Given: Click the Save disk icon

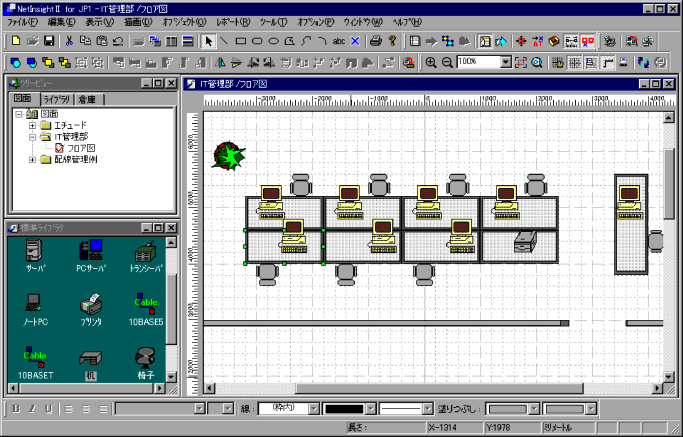Looking at the screenshot, I should (48, 41).
